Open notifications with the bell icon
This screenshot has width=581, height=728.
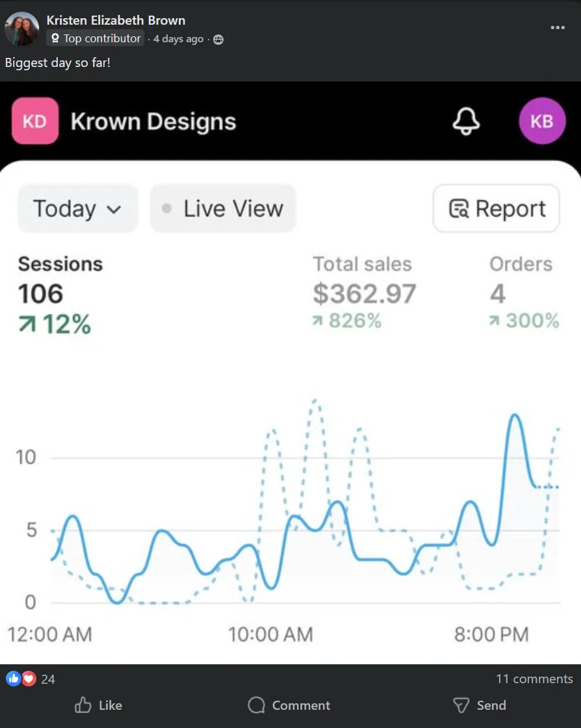pos(466,121)
